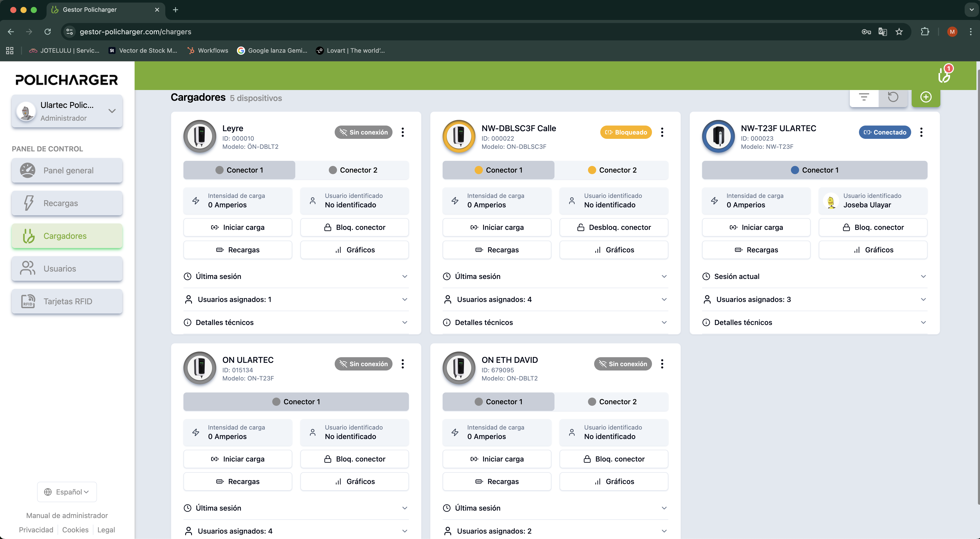
Task: Open Tarjetas RFID in sidebar
Action: pyautogui.click(x=67, y=301)
